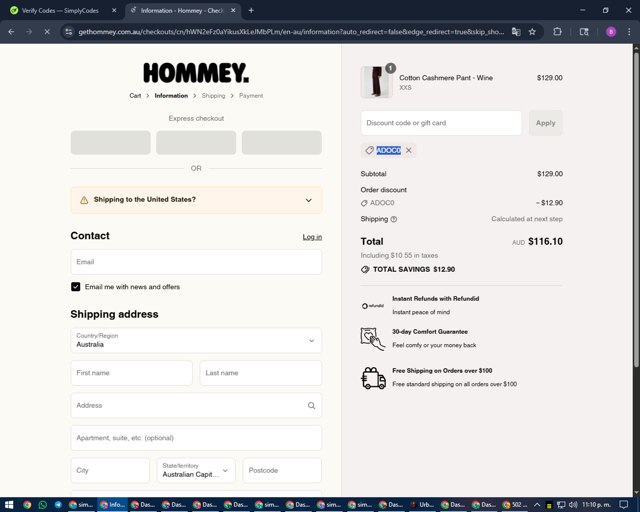Open a new browser tab
Viewport: 640px width, 512px height.
coord(251,11)
